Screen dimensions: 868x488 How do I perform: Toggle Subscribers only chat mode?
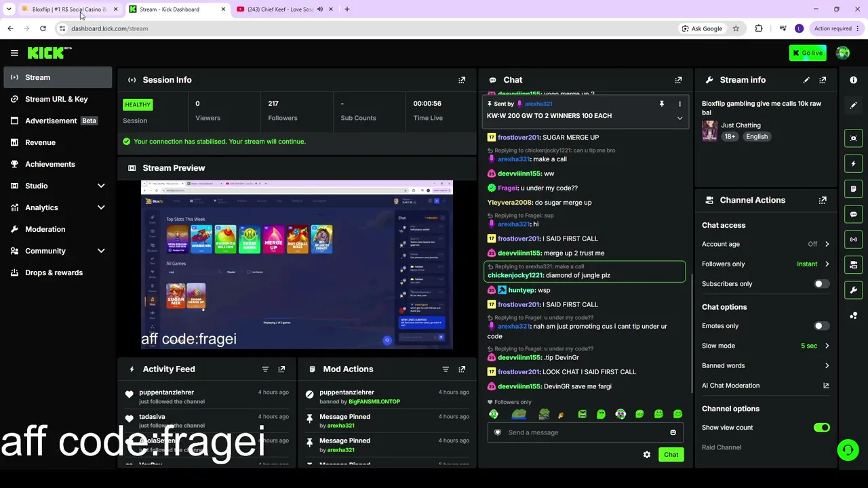click(821, 284)
